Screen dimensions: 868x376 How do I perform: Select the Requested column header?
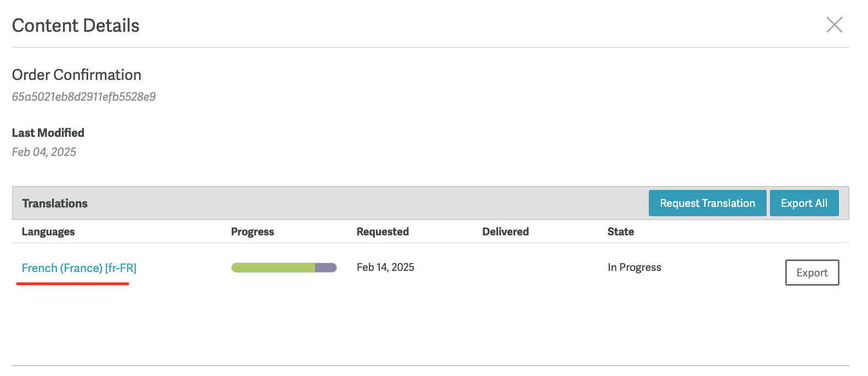coord(382,232)
